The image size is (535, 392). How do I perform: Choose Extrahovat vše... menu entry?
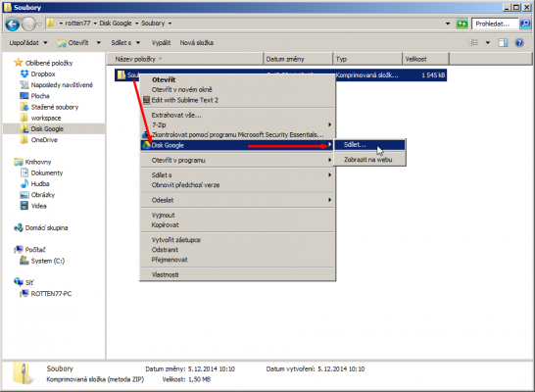tap(237, 116)
